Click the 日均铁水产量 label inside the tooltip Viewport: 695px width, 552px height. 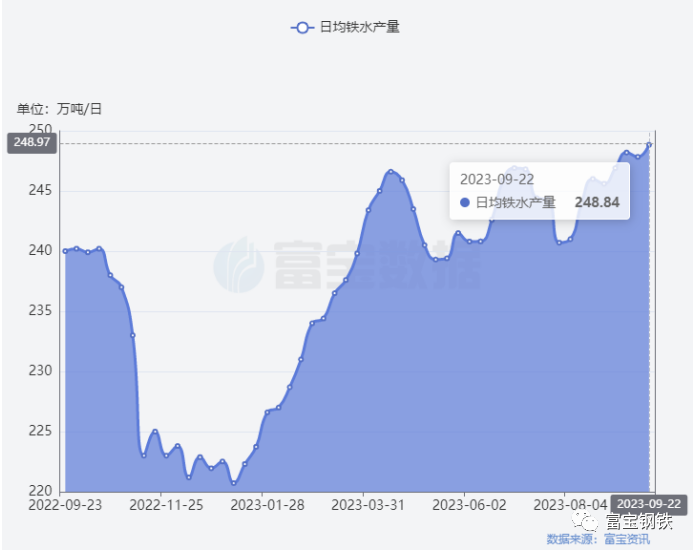[x=515, y=203]
